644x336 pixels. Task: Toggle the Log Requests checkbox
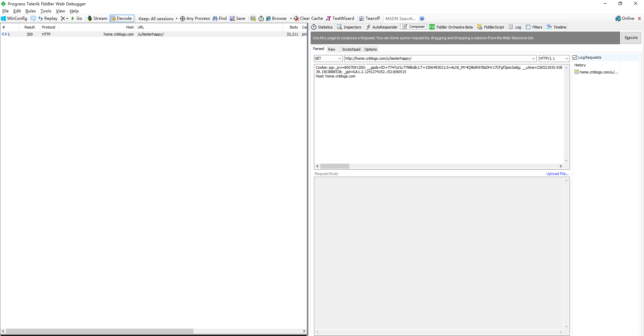pyautogui.click(x=575, y=58)
